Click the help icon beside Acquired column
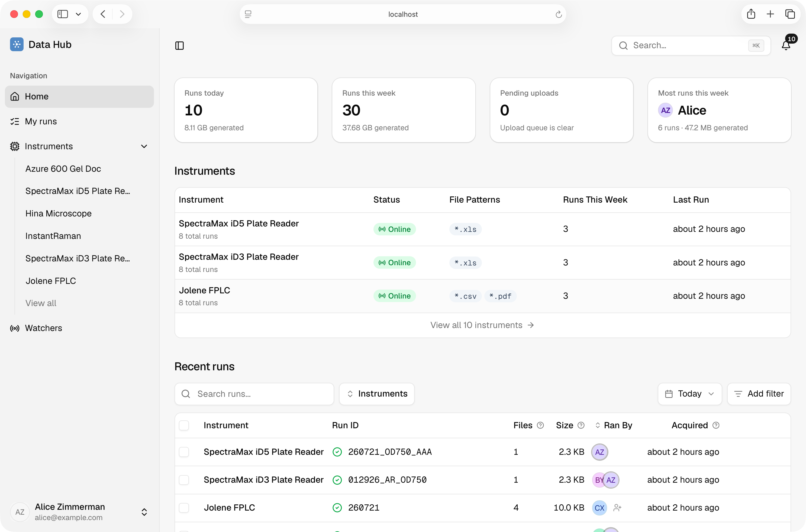This screenshot has height=532, width=806. (716, 426)
